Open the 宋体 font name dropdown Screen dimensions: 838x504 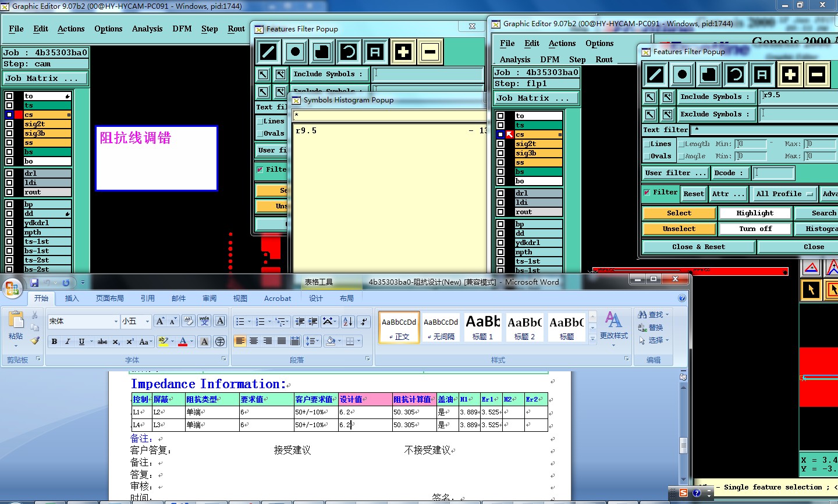[x=116, y=321]
